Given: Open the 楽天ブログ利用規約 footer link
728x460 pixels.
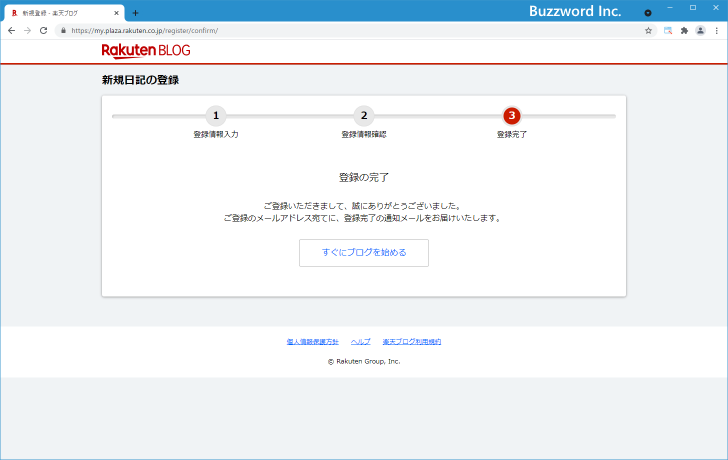Looking at the screenshot, I should (x=412, y=342).
